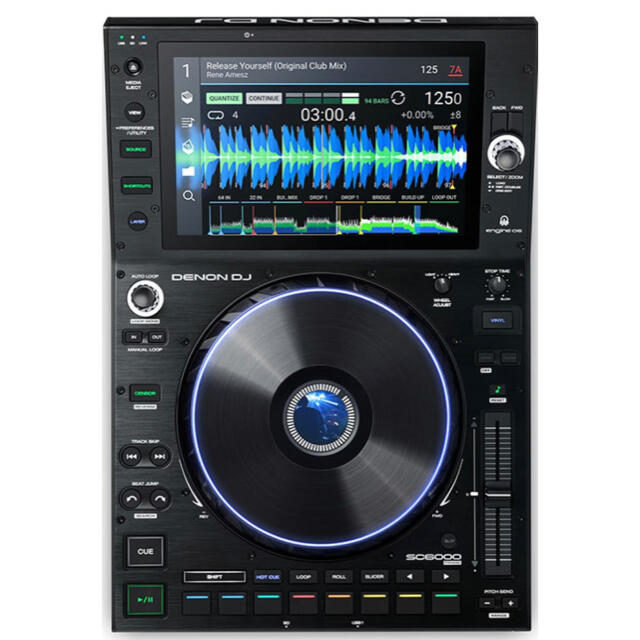This screenshot has height=640, width=640.
Task: Hold the SHIFT button
Action: pos(215,577)
